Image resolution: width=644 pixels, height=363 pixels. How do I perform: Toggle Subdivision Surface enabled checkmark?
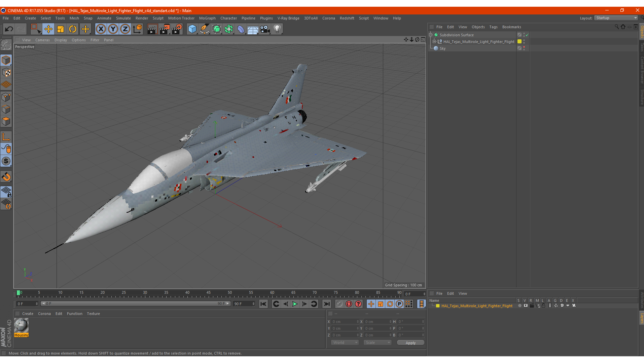click(x=527, y=35)
